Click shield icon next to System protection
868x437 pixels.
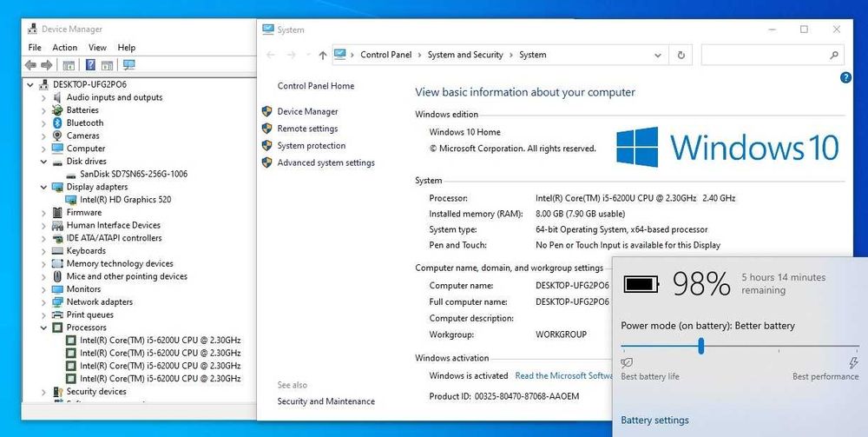coord(266,146)
